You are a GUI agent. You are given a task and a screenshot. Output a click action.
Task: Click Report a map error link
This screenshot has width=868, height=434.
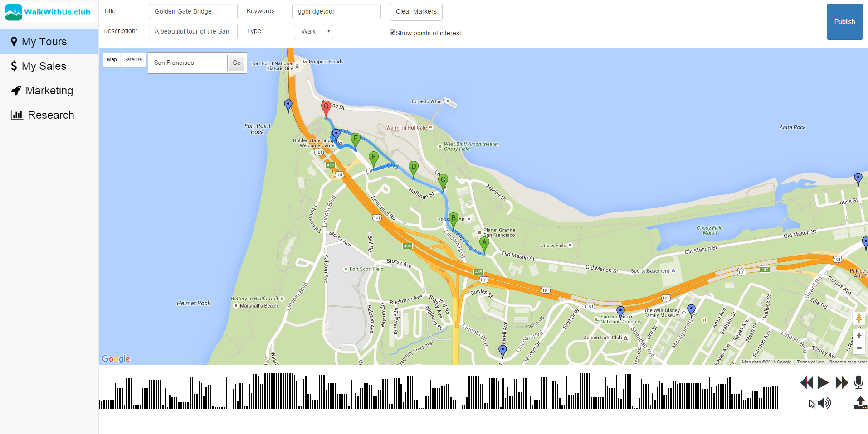click(848, 362)
